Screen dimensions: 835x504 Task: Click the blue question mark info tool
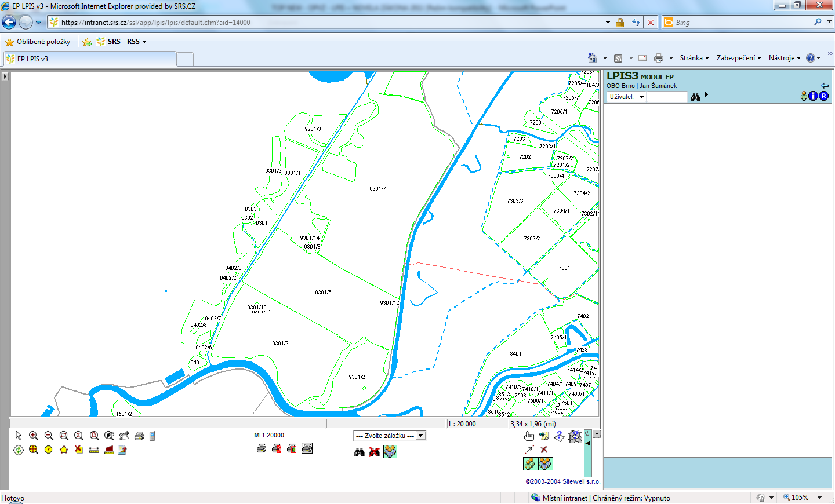click(x=559, y=436)
